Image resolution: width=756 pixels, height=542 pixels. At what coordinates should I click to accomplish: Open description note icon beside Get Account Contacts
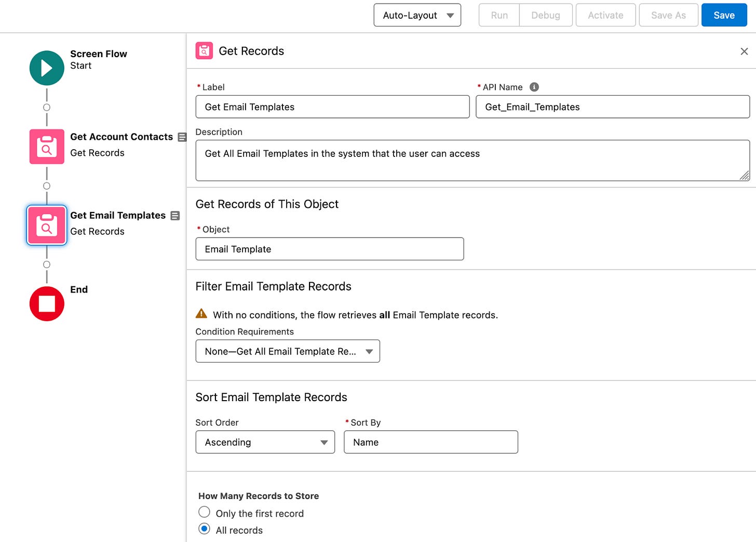[182, 137]
